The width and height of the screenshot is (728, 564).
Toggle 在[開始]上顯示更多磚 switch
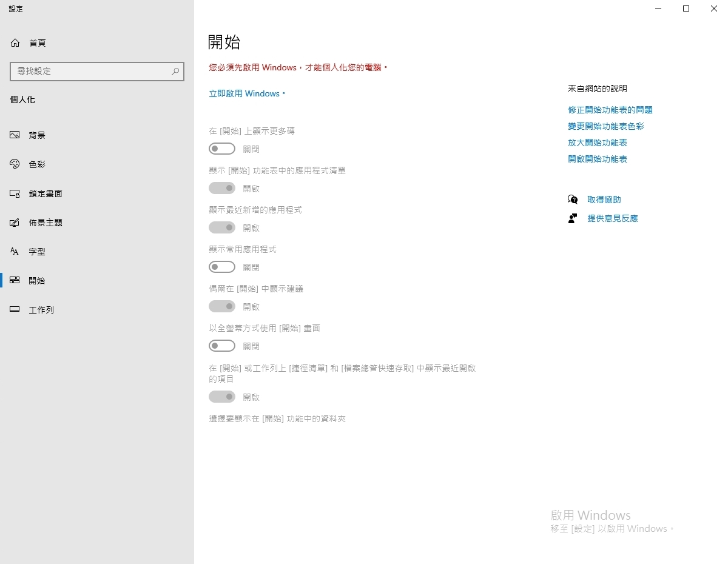coord(222,149)
